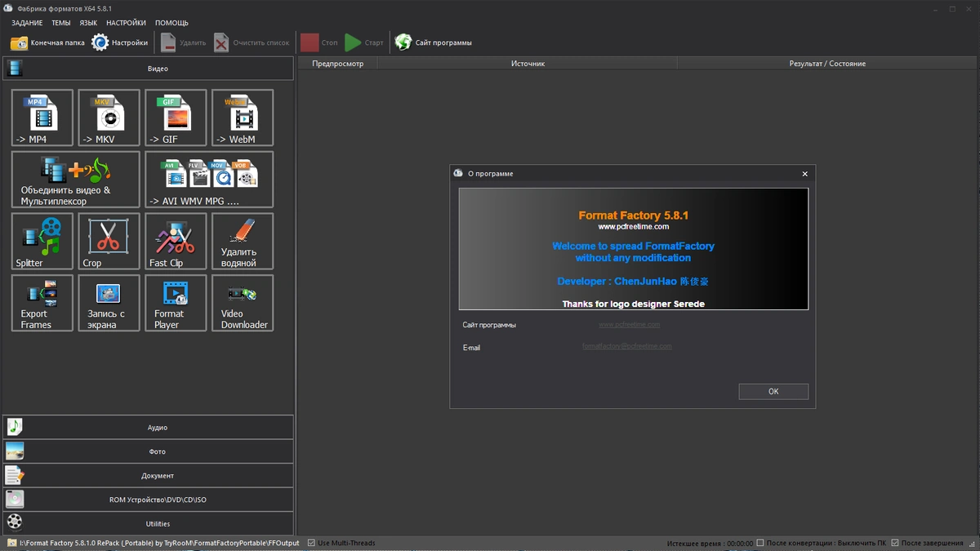Open Сайт программы from the toolbar
This screenshot has width=980, height=551.
pos(434,42)
